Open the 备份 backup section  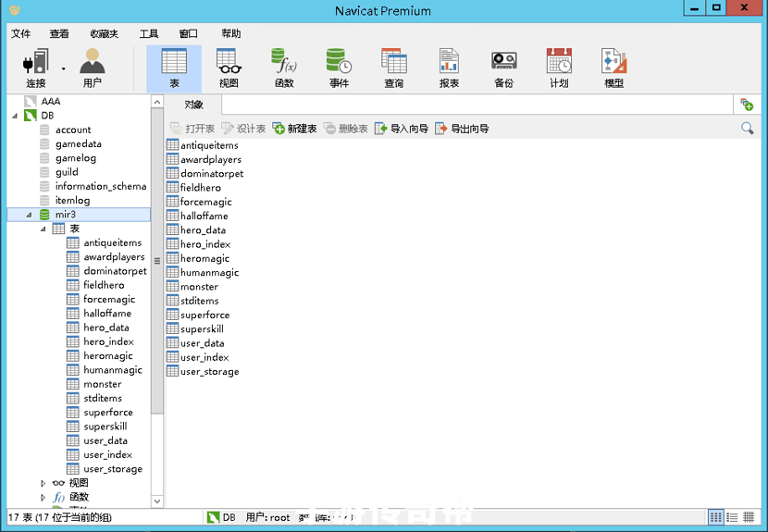tap(504, 68)
